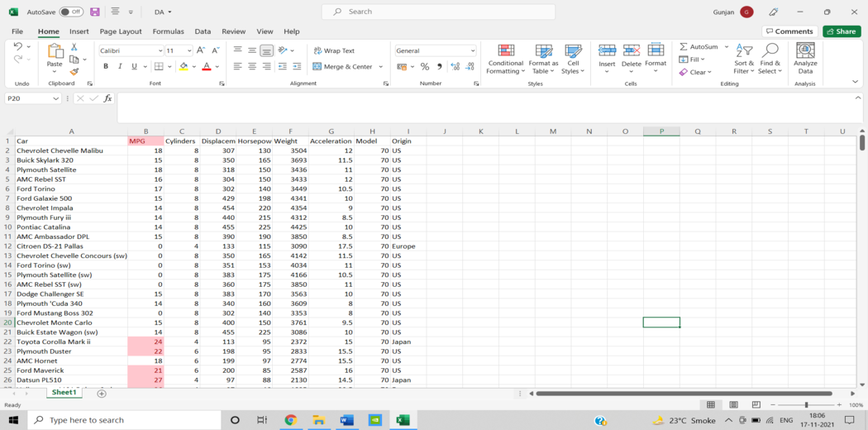Click the Align Left icon
Screen dimensions: 868x430
click(238, 66)
